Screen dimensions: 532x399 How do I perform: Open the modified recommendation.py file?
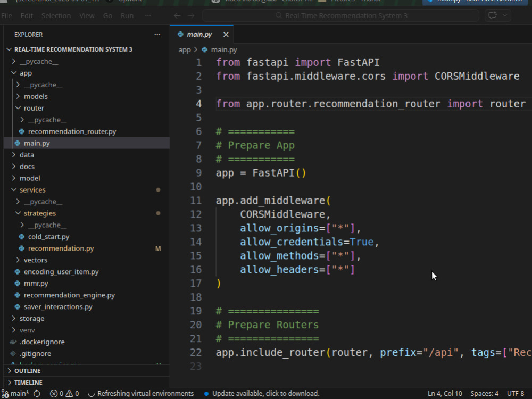[61, 248]
